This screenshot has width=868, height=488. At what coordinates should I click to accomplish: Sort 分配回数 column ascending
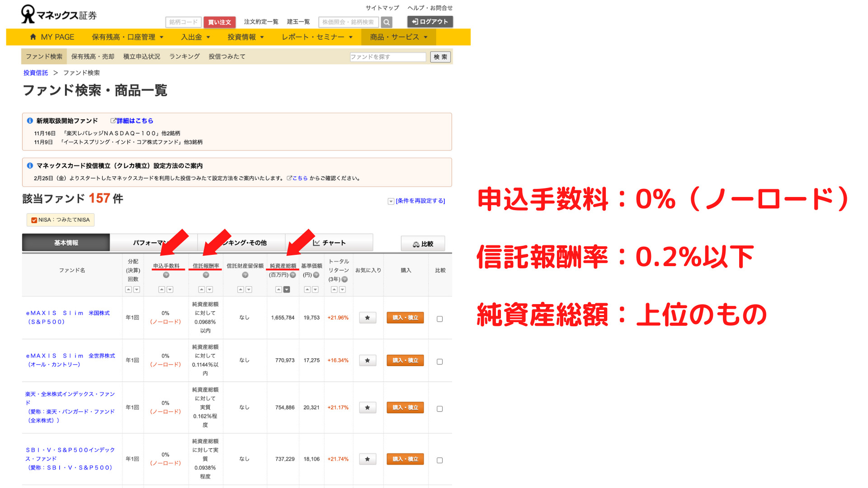128,290
